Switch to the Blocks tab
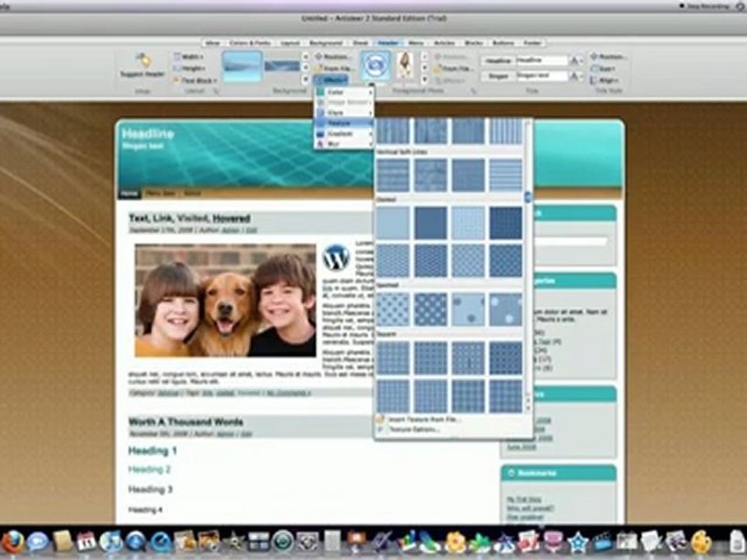Viewport: 747px width, 560px height. [474, 43]
